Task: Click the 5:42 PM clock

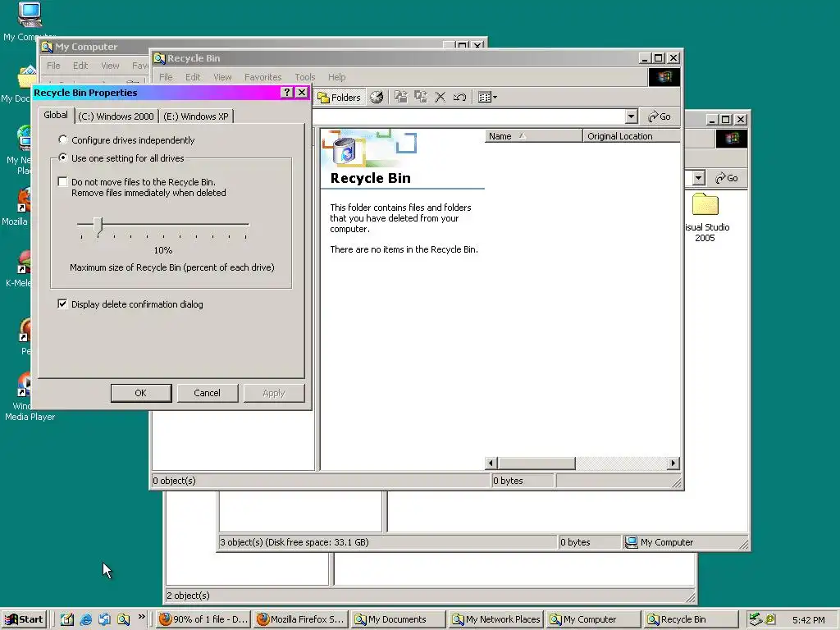Action: (x=808, y=620)
